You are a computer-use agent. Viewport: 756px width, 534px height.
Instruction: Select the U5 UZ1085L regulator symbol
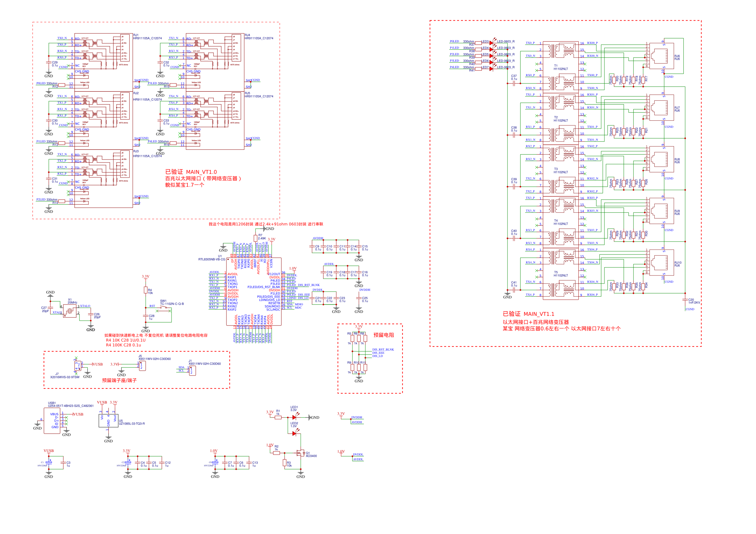coord(108,420)
